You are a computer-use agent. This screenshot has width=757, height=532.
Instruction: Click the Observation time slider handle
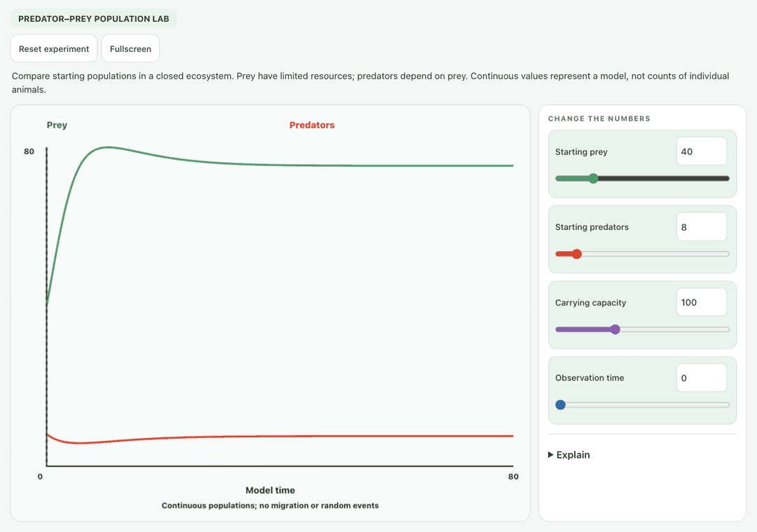click(x=561, y=405)
